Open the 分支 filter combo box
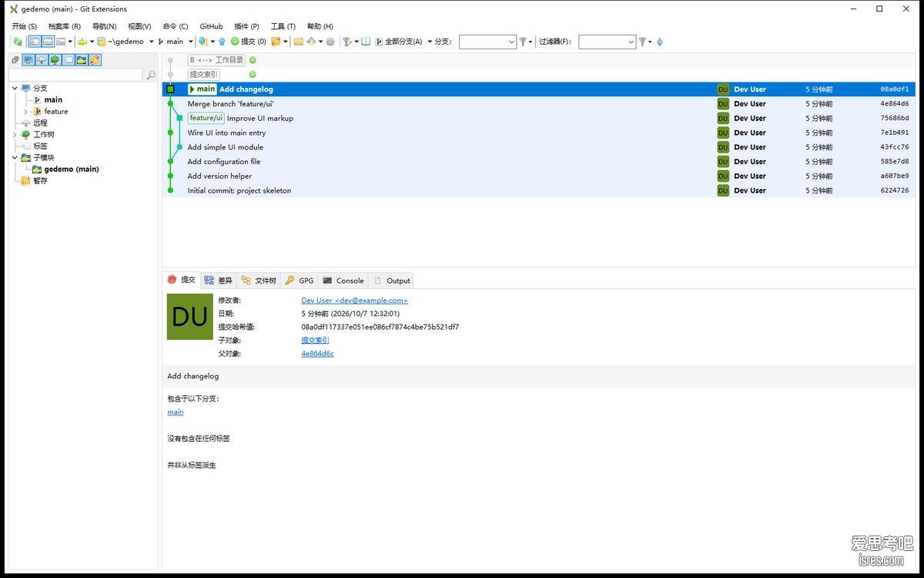 [x=487, y=42]
